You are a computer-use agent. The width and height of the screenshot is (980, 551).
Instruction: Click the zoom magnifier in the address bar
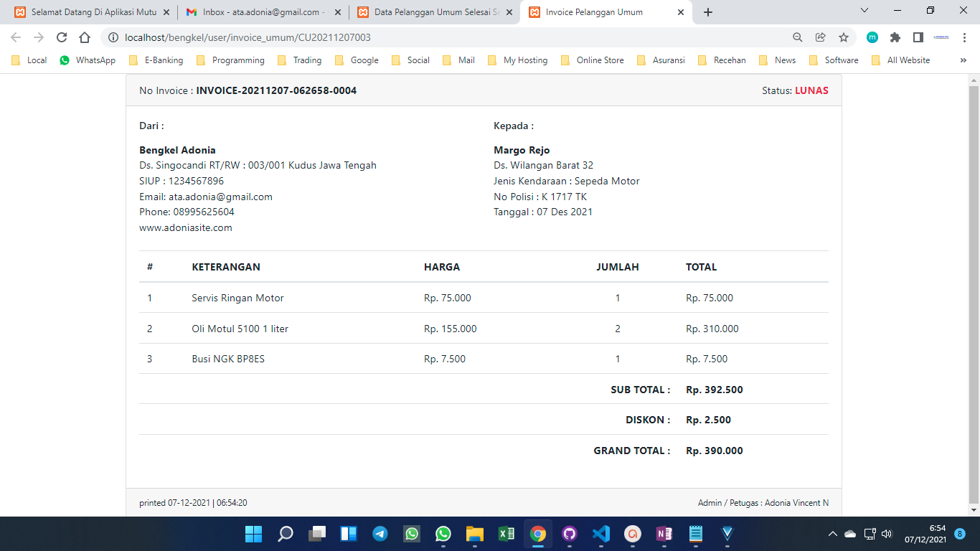798,37
